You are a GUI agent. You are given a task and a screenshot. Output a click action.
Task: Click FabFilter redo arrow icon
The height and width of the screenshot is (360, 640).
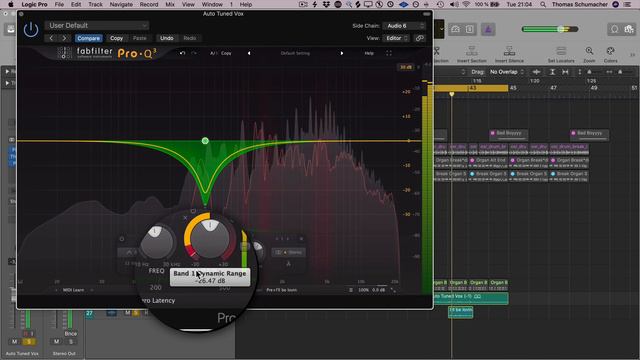point(194,53)
